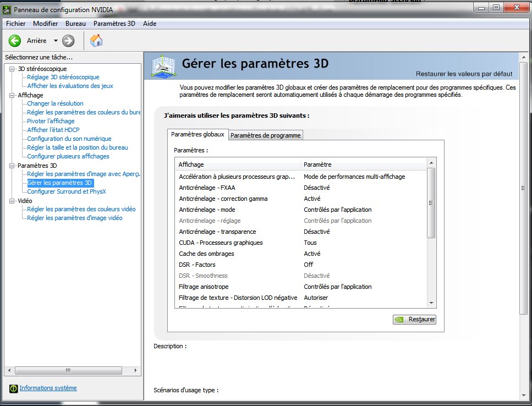Select Filtrage de texture - Distorsion LOD négative row

coord(301,298)
